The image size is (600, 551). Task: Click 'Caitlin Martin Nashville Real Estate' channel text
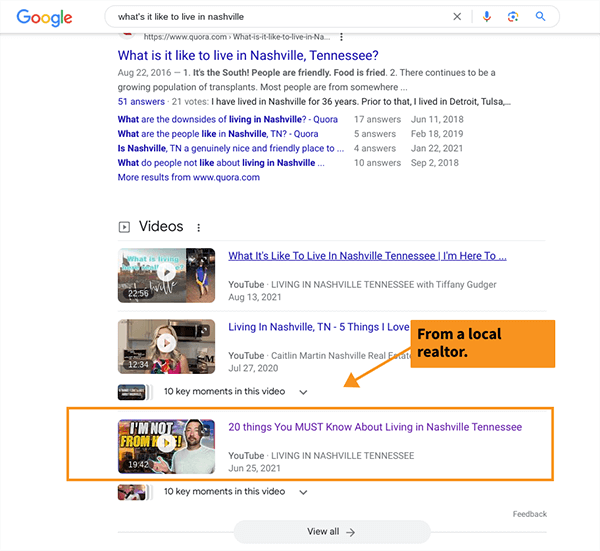coord(341,356)
